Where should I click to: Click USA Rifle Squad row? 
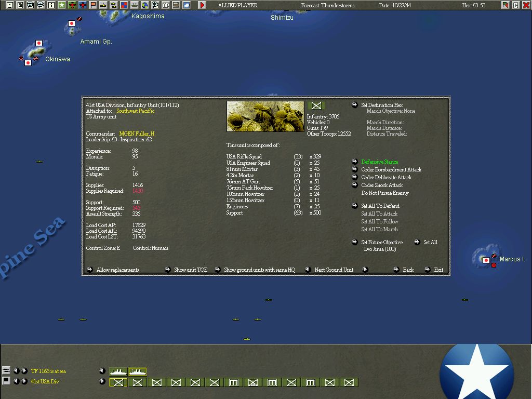pos(273,156)
